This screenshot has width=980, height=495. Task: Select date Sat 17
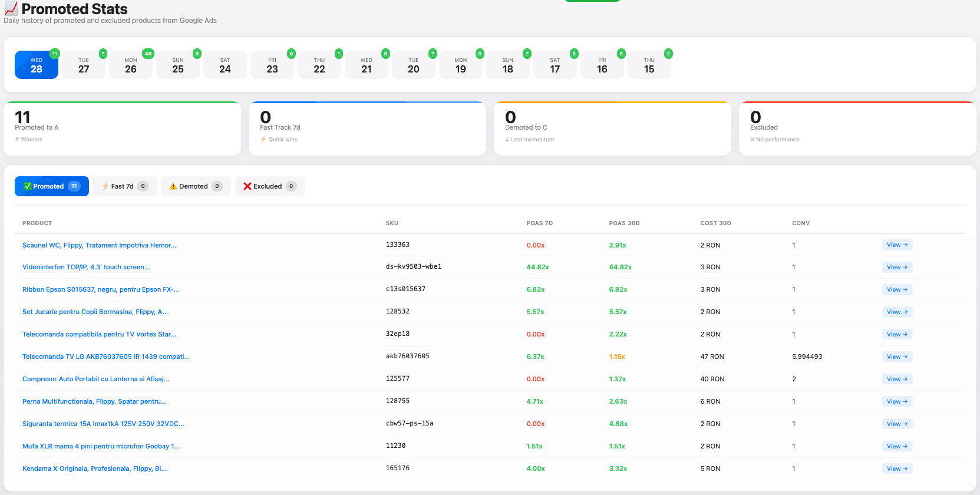click(x=555, y=65)
